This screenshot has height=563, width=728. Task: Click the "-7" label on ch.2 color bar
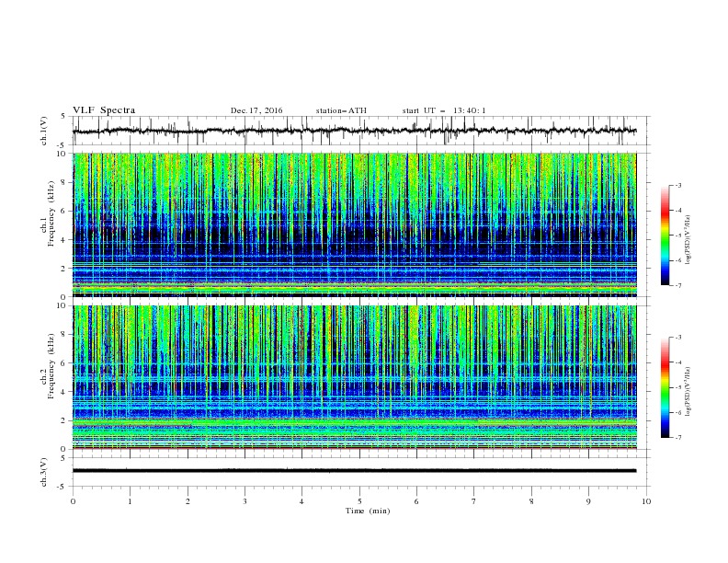[x=677, y=438]
